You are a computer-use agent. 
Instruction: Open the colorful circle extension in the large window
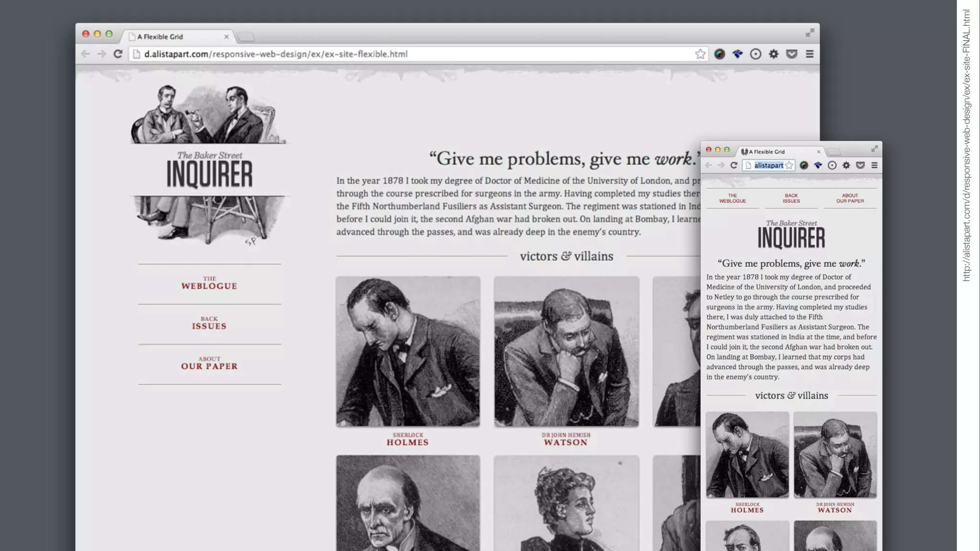719,54
